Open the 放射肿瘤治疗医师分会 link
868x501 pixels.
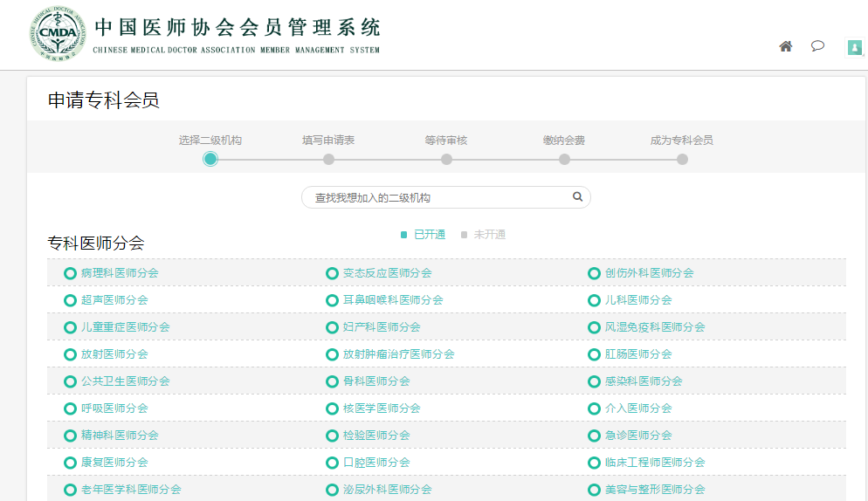click(398, 354)
